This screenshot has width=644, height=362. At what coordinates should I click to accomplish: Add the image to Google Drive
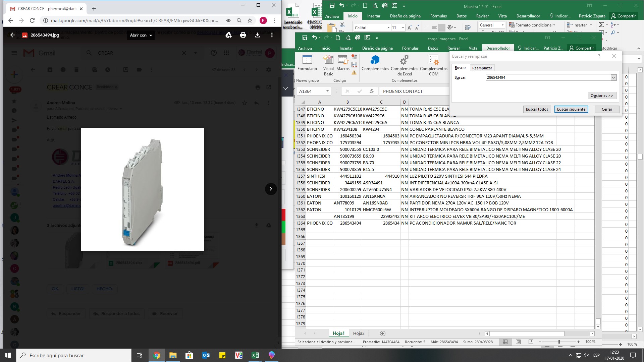pyautogui.click(x=228, y=35)
